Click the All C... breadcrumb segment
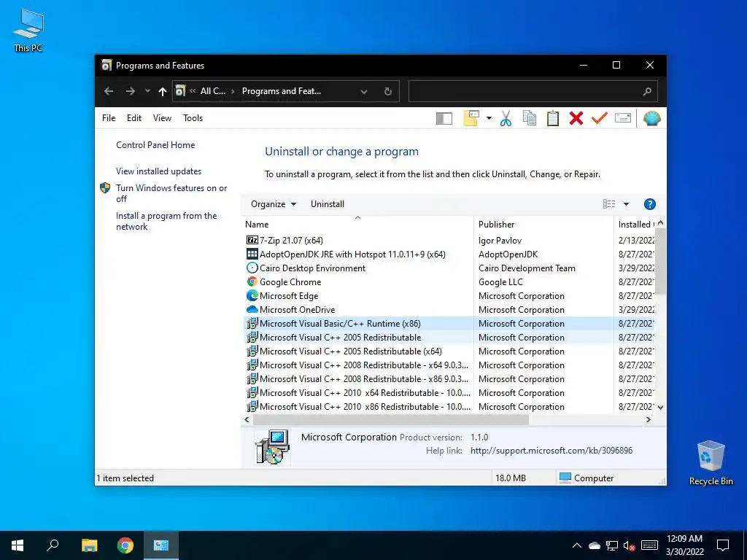Screen dimensions: 747x560 click(212, 91)
